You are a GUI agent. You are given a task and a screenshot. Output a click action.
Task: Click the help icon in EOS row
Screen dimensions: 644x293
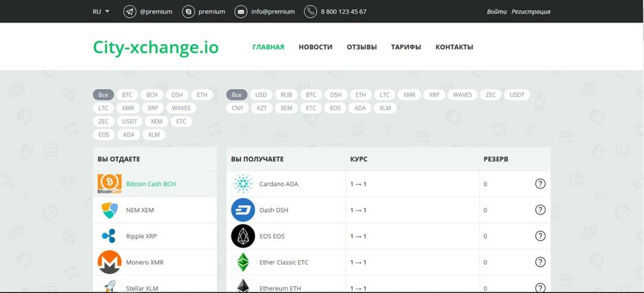pos(540,236)
